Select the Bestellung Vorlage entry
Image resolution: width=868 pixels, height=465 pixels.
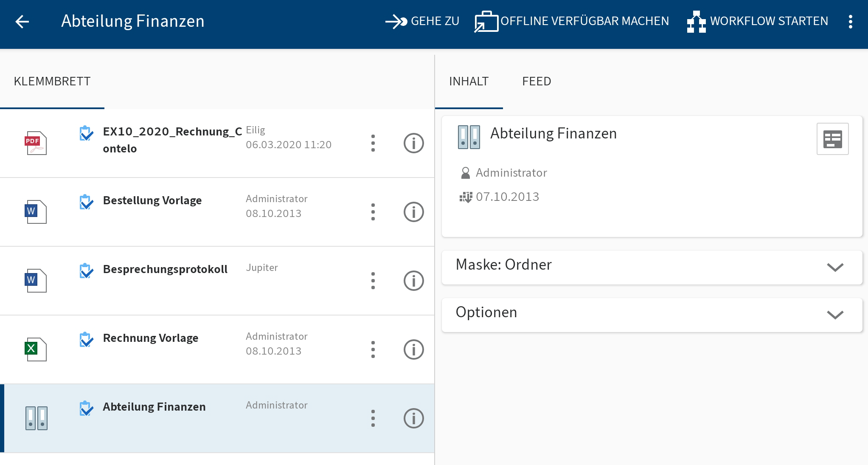(x=217, y=212)
